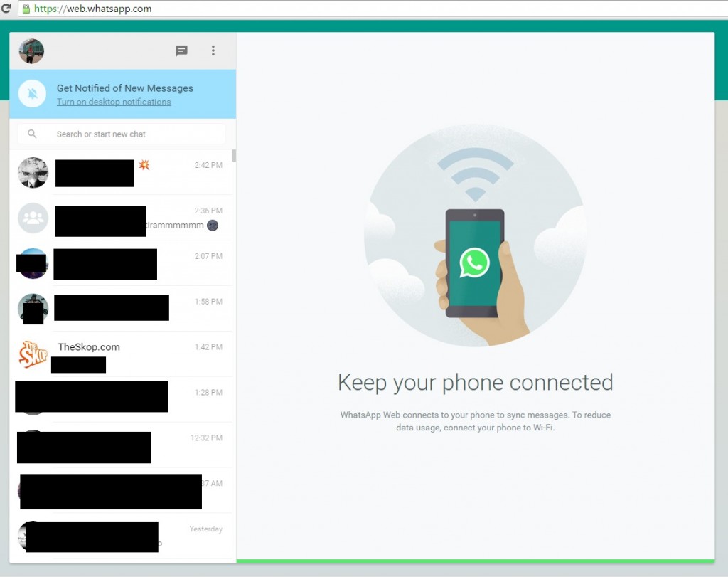This screenshot has width=728, height=577.
Task: Focus the Search or start new chat field
Action: 135,134
